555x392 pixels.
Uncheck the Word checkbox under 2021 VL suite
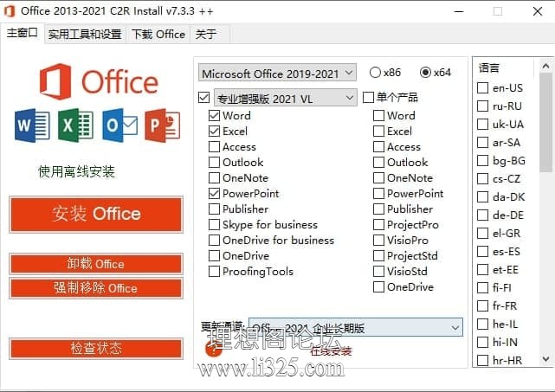pos(214,116)
